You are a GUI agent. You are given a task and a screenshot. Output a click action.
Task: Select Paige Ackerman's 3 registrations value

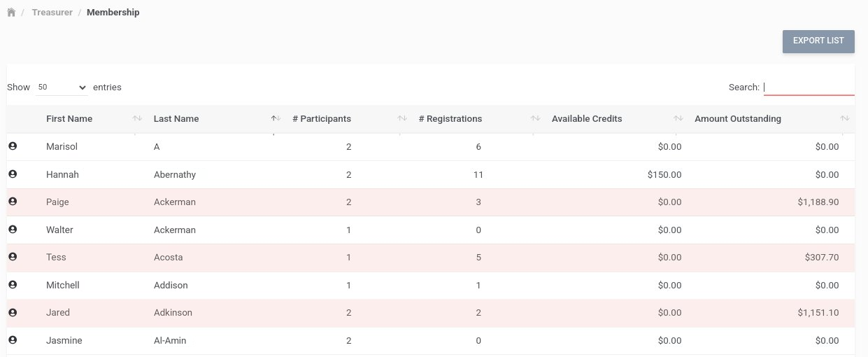point(478,202)
